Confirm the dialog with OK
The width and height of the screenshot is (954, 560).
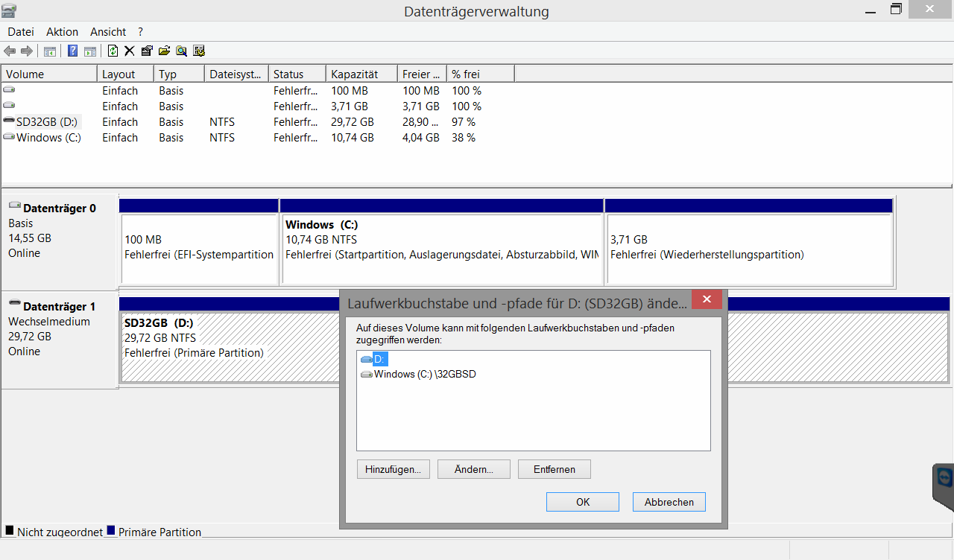pos(582,502)
